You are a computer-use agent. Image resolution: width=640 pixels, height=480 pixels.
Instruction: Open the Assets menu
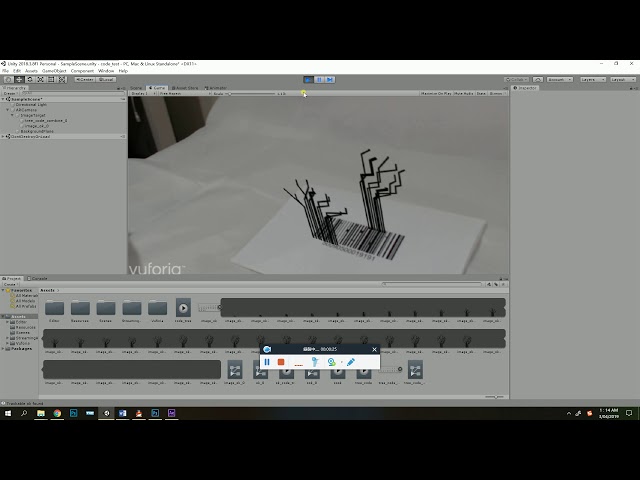[31, 71]
